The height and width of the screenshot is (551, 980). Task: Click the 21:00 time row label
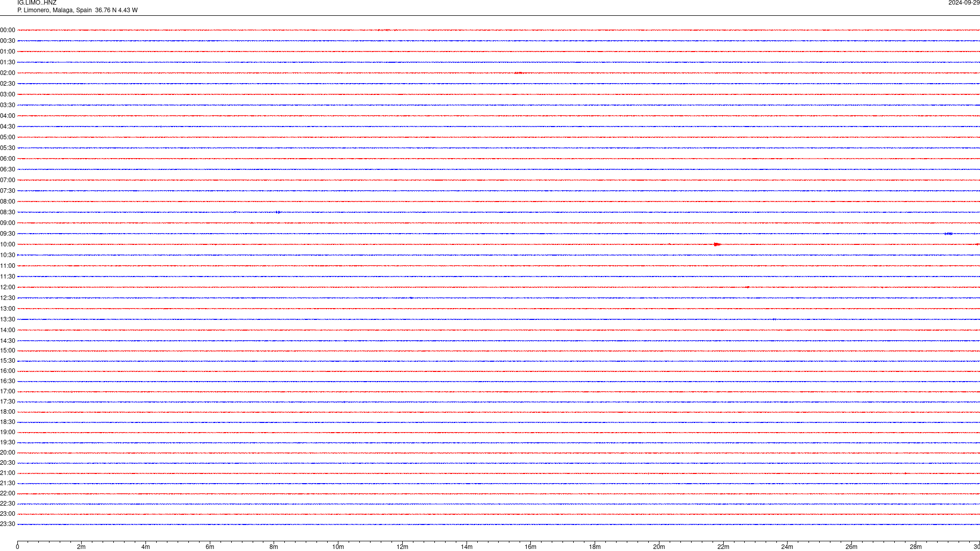8,473
